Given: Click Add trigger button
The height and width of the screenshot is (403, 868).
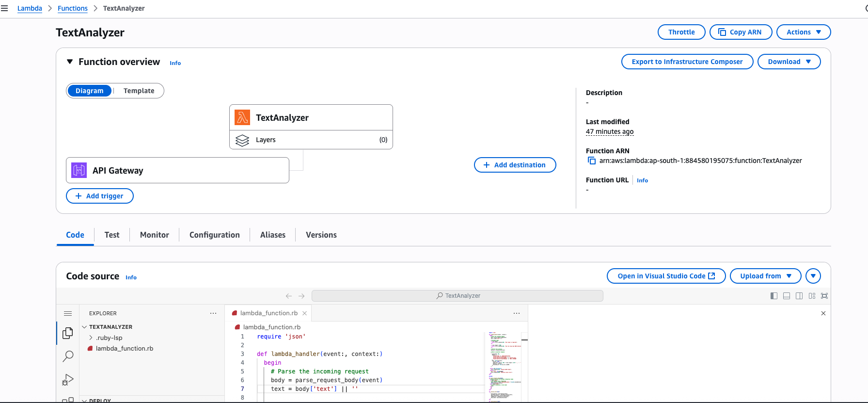Looking at the screenshot, I should tap(100, 196).
